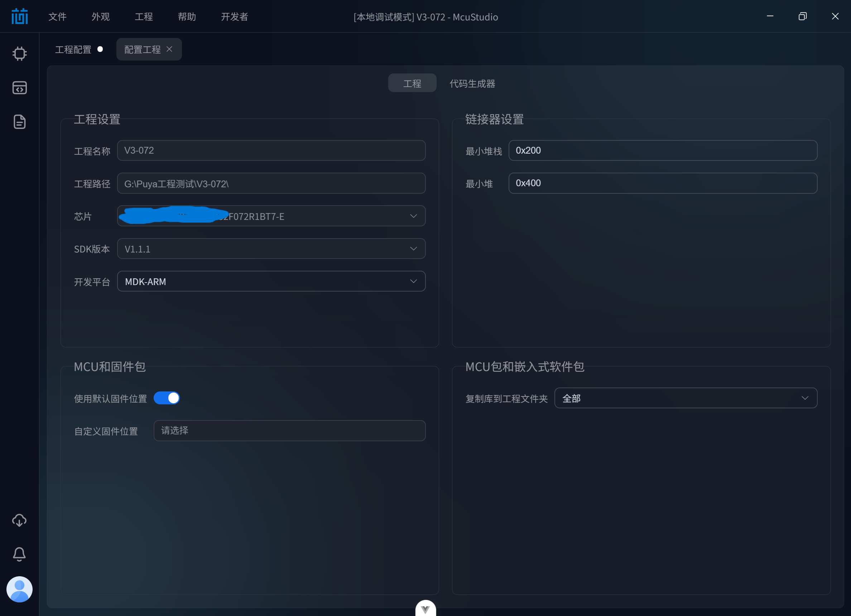Image resolution: width=851 pixels, height=616 pixels.
Task: Select the chip configuration icon in sidebar
Action: pos(19,54)
